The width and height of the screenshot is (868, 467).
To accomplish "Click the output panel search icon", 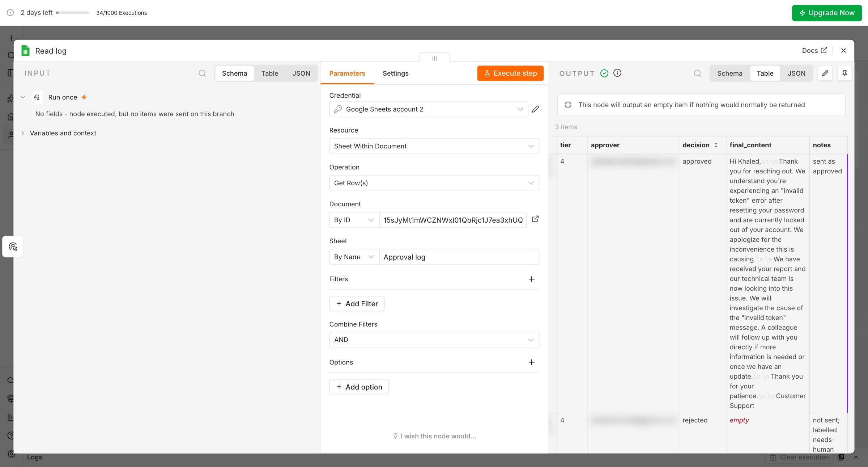I will [x=698, y=73].
